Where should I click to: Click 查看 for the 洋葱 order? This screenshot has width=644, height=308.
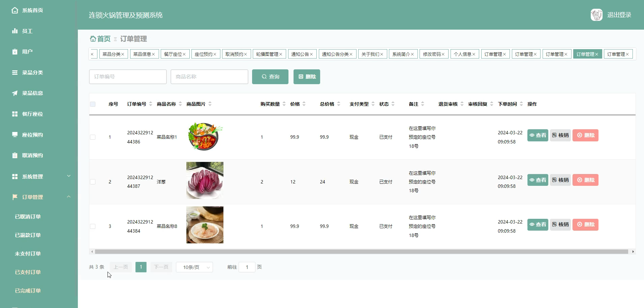pos(538,180)
